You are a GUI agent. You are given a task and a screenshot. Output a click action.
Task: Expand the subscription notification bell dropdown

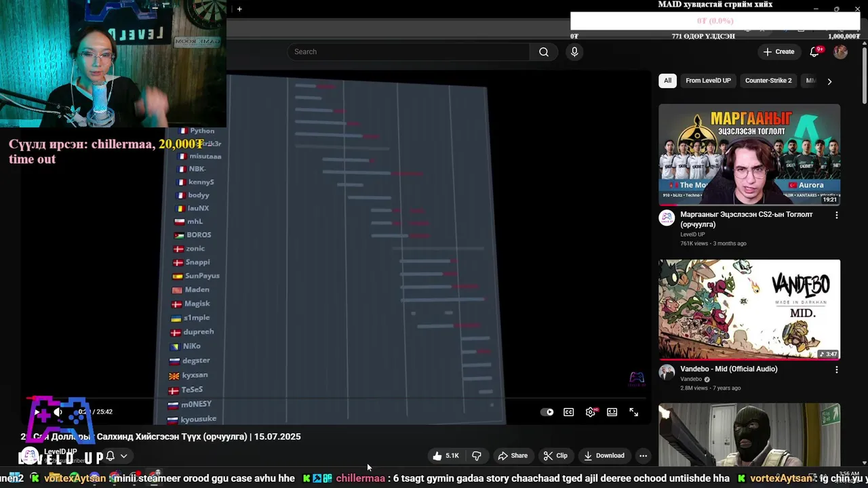pyautogui.click(x=116, y=456)
